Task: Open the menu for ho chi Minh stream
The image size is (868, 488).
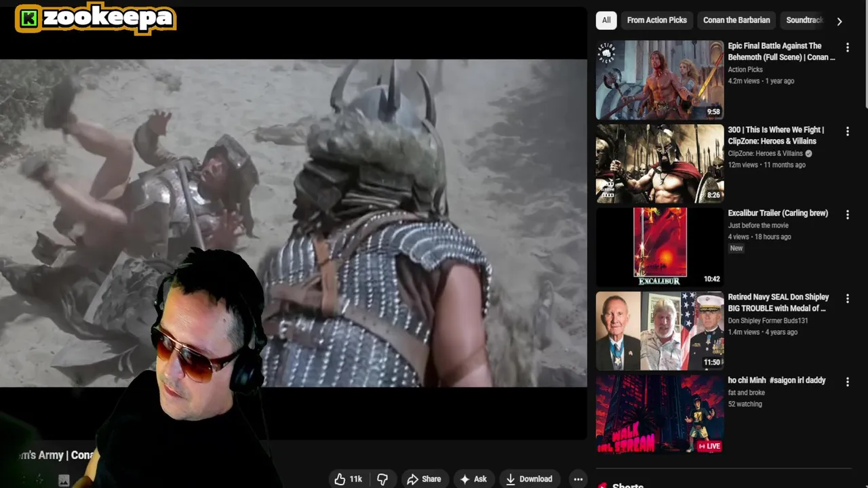Action: 847,382
